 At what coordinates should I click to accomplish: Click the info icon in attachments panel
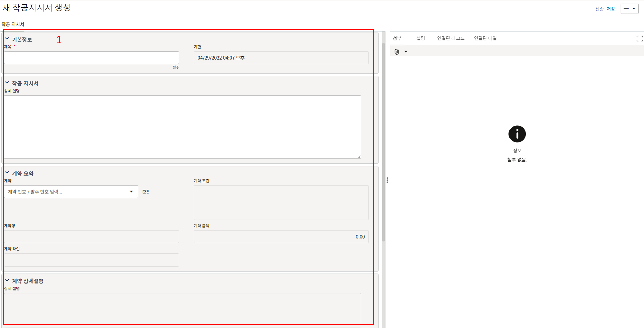tap(517, 134)
